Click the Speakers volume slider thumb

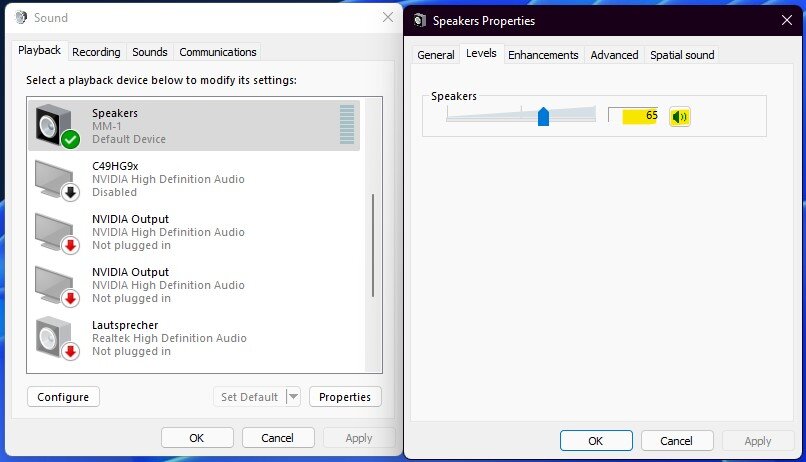pyautogui.click(x=543, y=116)
